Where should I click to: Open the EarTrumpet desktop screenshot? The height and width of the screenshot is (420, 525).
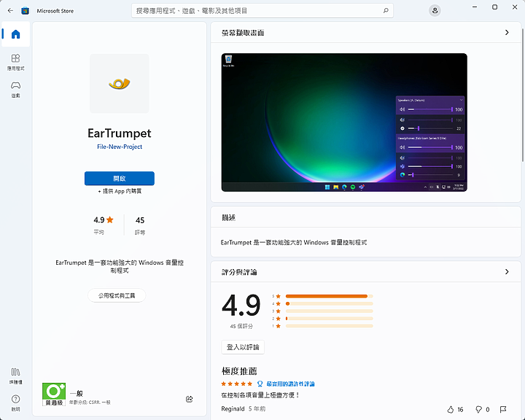click(344, 122)
